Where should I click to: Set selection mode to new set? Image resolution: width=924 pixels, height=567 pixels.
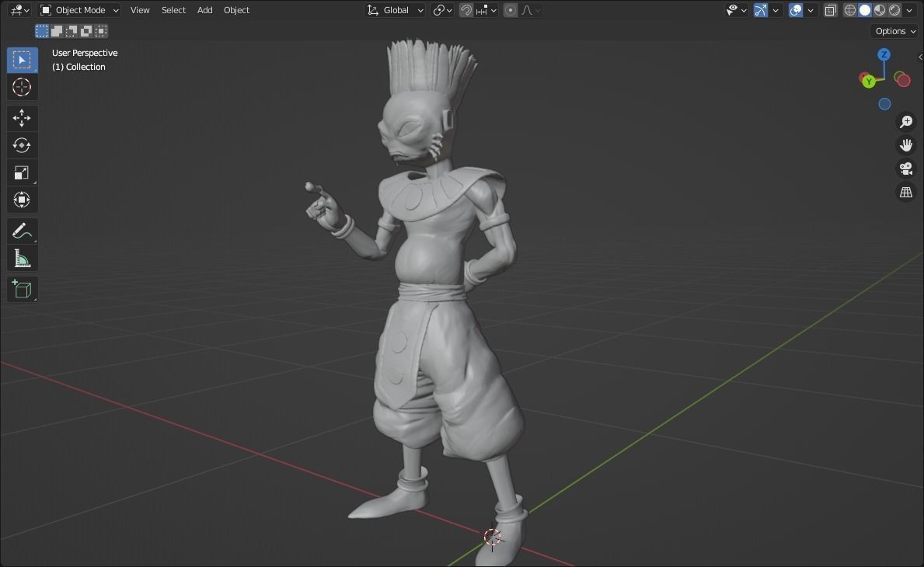[x=42, y=30]
